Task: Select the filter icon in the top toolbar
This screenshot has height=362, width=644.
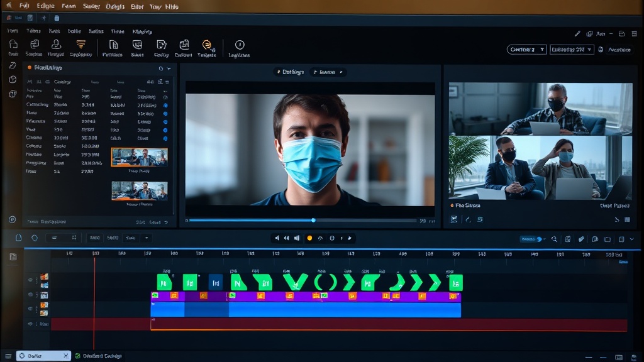Action: click(80, 44)
